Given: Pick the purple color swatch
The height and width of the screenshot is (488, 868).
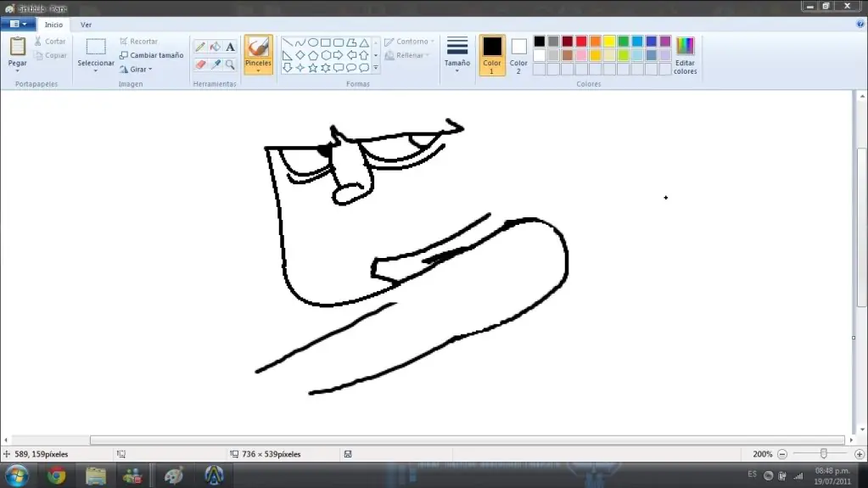Looking at the screenshot, I should pos(665,42).
